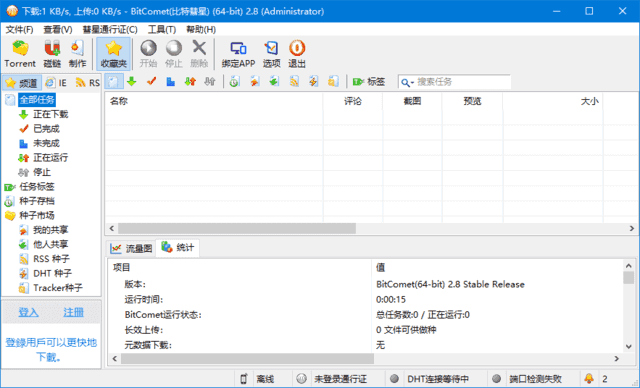640x388 pixels.
Task: Open Tracker torrents icon in filter toolbar
Action: [x=333, y=82]
